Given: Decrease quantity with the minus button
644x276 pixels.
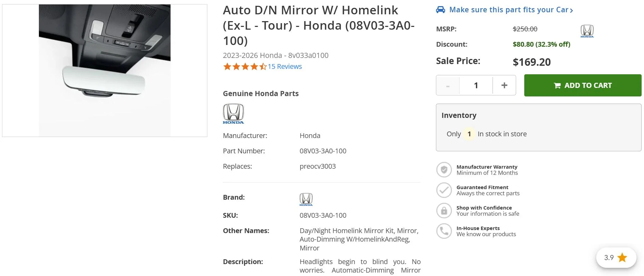Looking at the screenshot, I should point(448,85).
